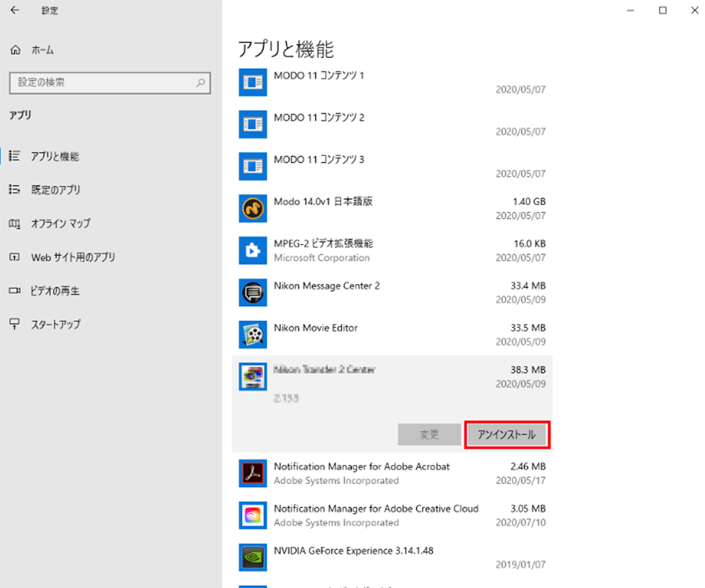705x588 pixels.
Task: Click the 2019/01/07 install date
Action: click(521, 565)
